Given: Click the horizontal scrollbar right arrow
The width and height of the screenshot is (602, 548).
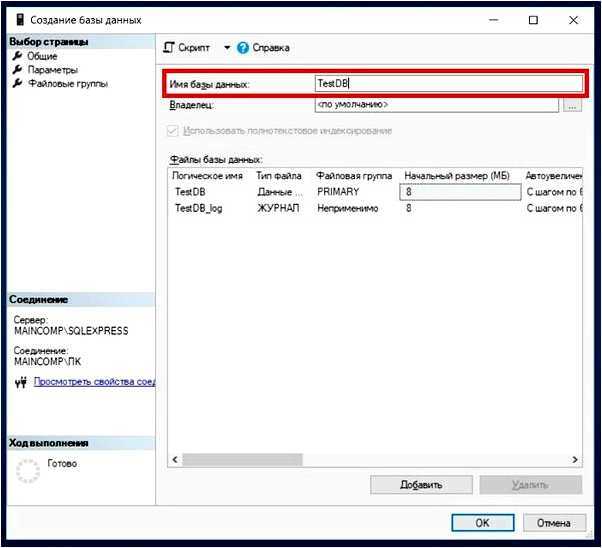Looking at the screenshot, I should (x=575, y=460).
